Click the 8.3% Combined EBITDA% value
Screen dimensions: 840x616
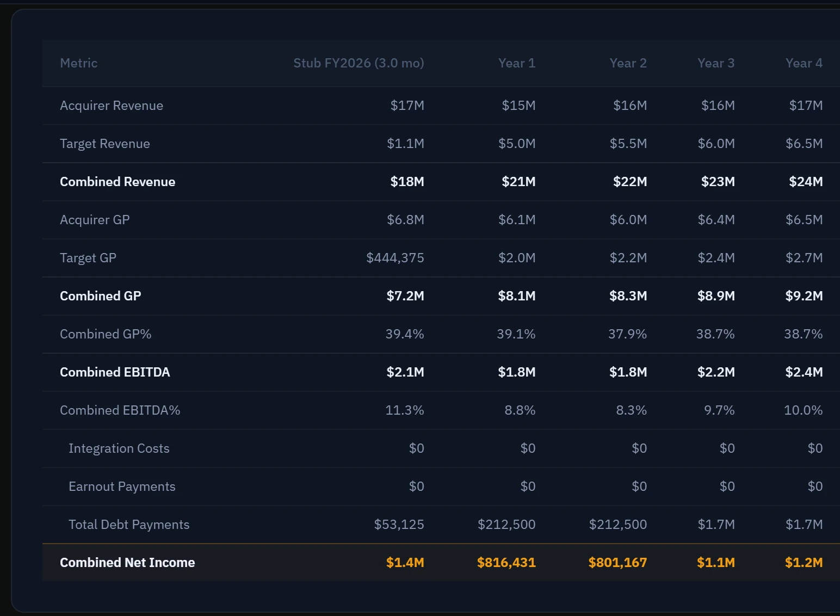(x=632, y=410)
